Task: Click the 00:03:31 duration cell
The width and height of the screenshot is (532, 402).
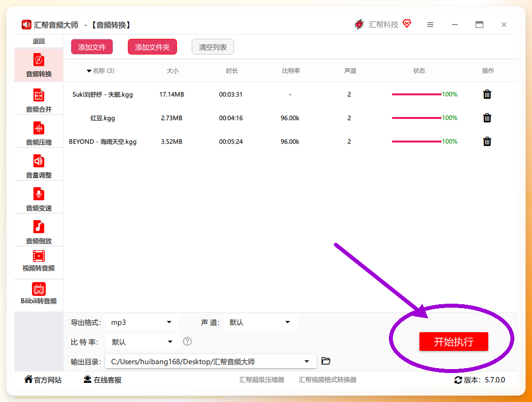Action: click(231, 94)
